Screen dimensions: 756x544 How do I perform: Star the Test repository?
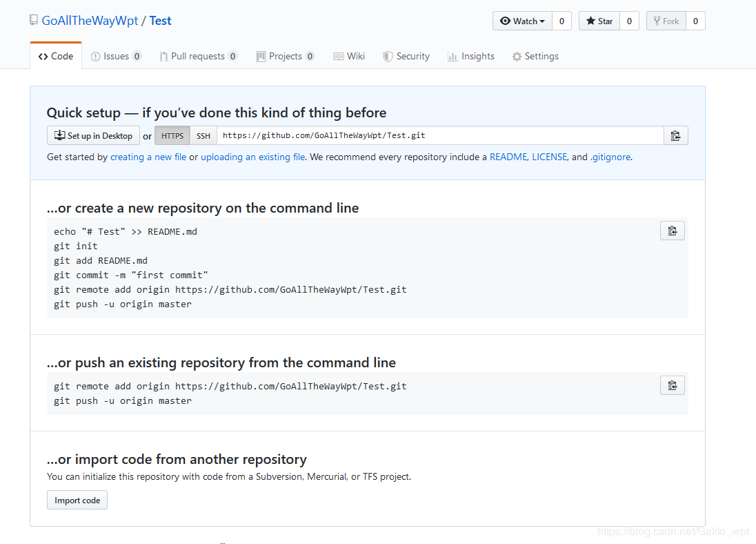(x=599, y=21)
